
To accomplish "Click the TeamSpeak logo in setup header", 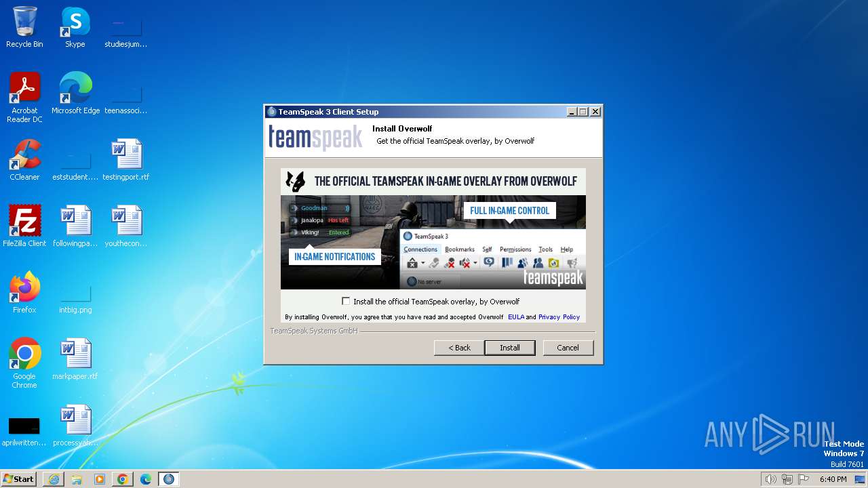I will click(x=315, y=137).
